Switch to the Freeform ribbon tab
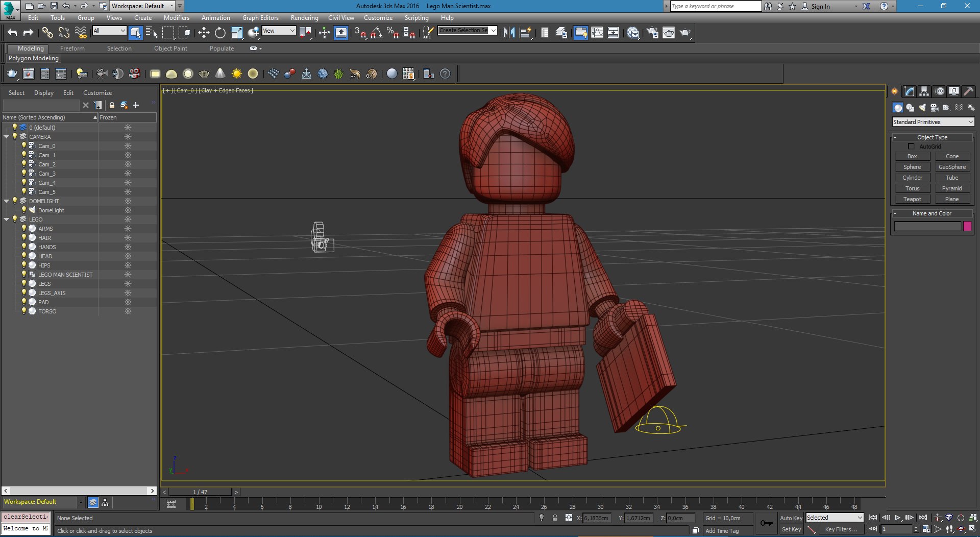980x537 pixels. [x=72, y=48]
